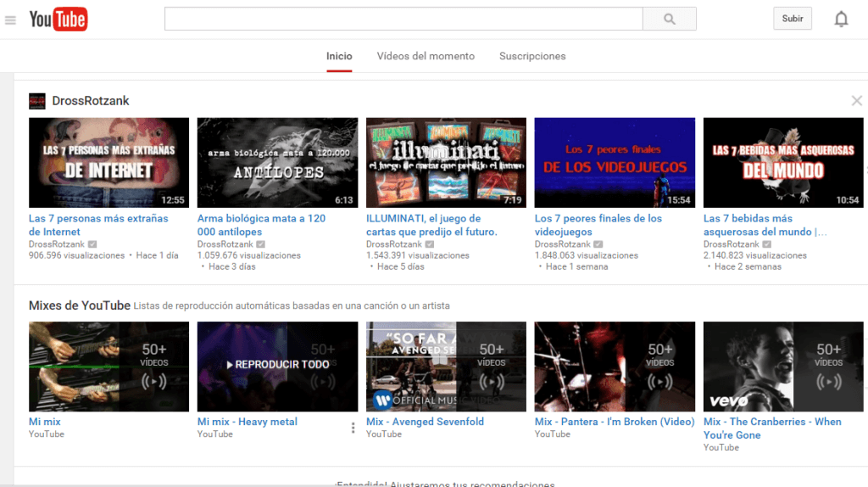This screenshot has width=868, height=487.
Task: Click DrossRotzank channel under antílopes video
Action: point(225,244)
